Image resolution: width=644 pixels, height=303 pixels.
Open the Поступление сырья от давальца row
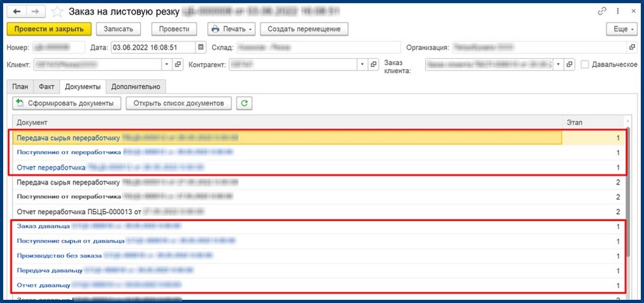tap(318, 241)
